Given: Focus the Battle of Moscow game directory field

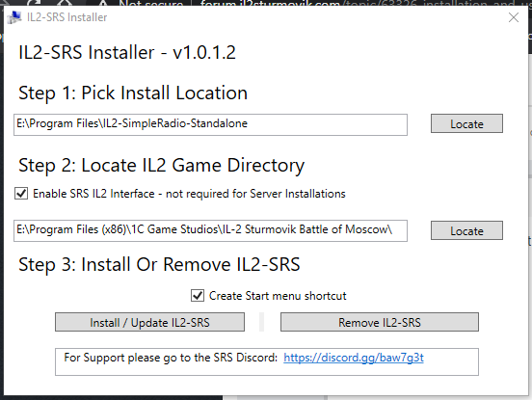Looking at the screenshot, I should [x=210, y=230].
